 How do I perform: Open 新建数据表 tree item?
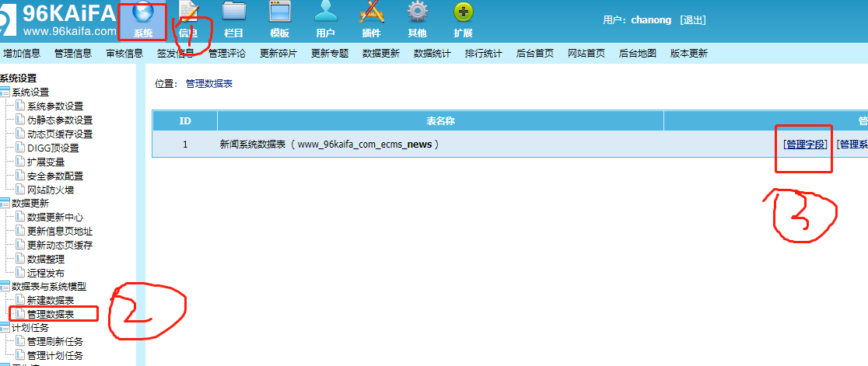(x=51, y=300)
